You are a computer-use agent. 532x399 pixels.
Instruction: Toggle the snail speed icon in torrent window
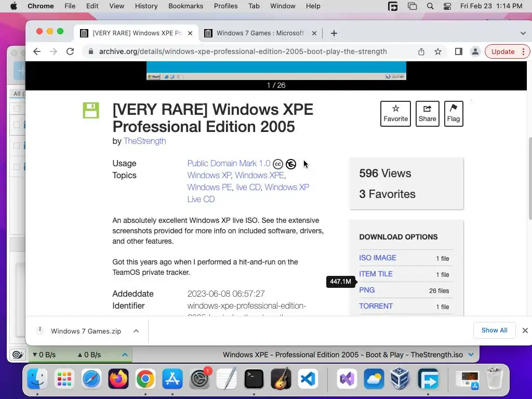click(17, 355)
